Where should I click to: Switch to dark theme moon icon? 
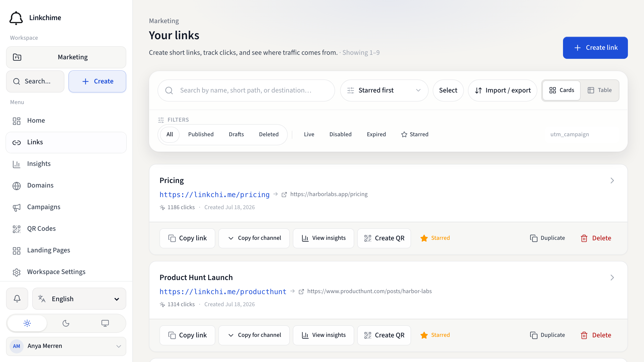[x=66, y=323]
